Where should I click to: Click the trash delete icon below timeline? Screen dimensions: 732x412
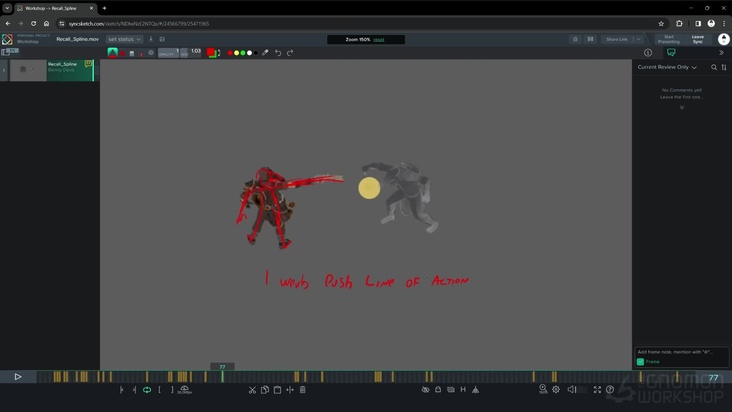[303, 390]
